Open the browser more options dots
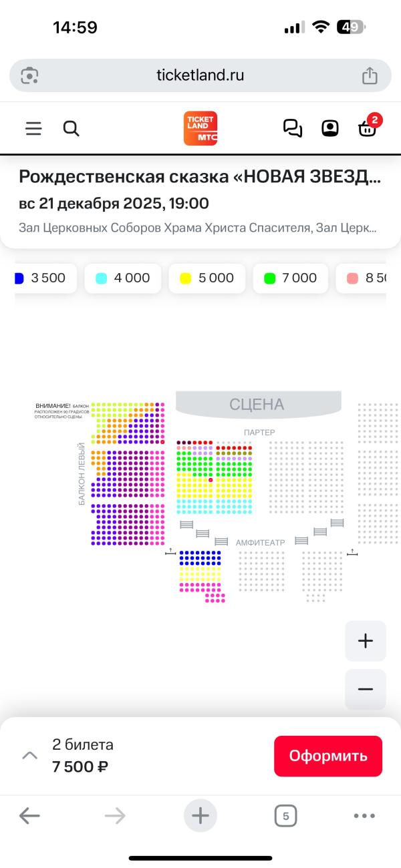This screenshot has height=868, width=401. point(364,815)
